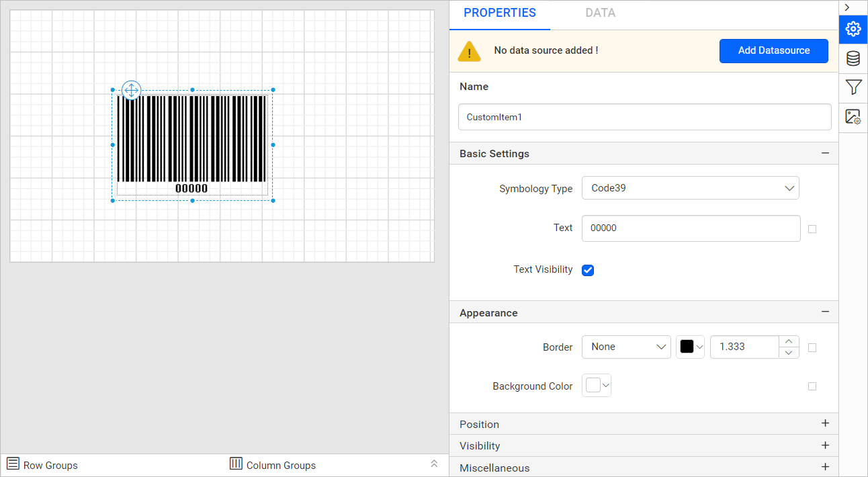Switch to the DATA tab

pyautogui.click(x=601, y=13)
